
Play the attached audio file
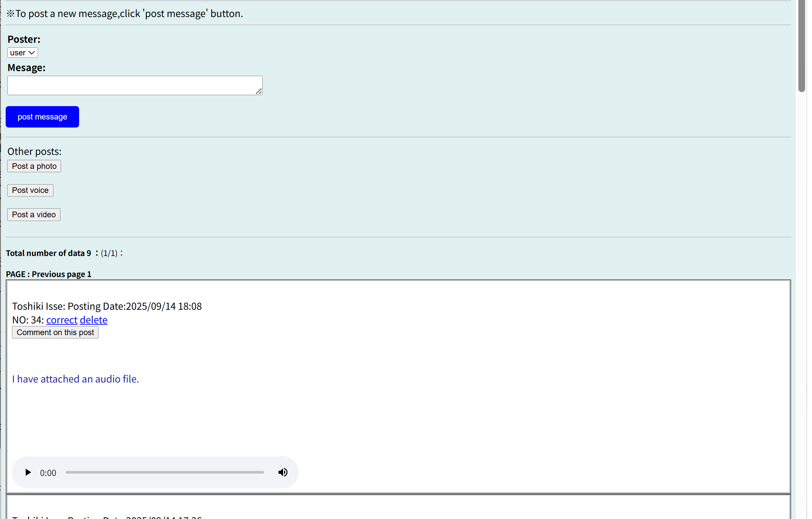point(28,473)
